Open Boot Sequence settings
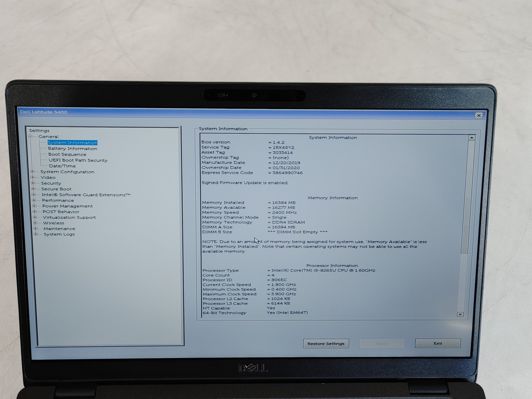Screen dimensions: 532x399 point(67,154)
